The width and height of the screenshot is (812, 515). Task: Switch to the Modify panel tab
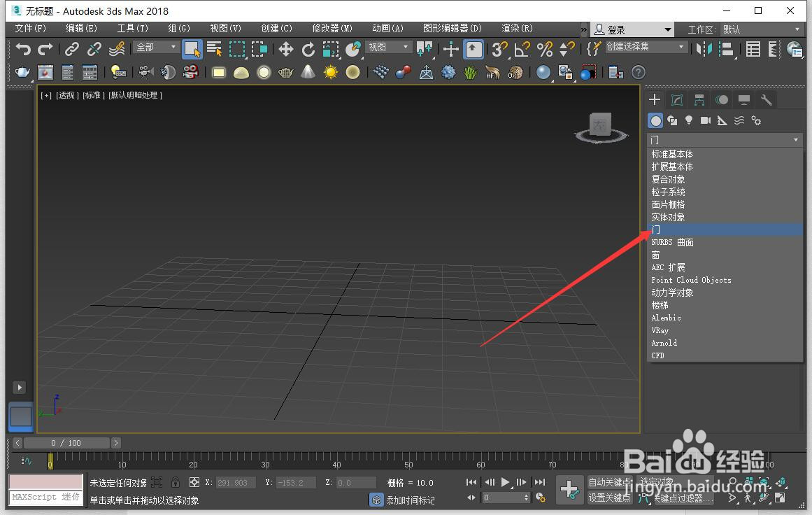(677, 99)
